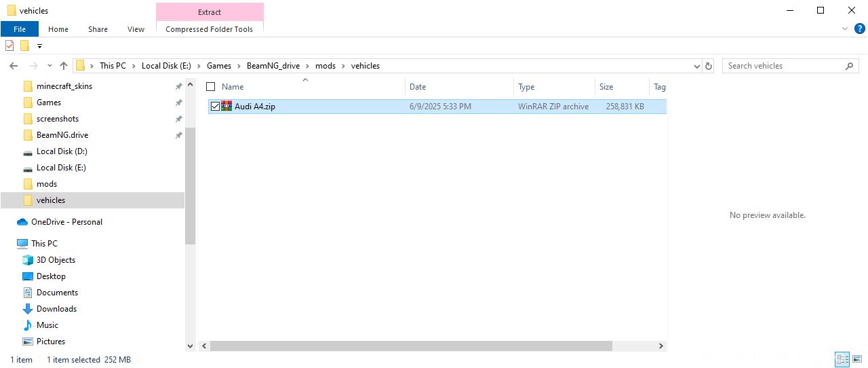Click Local Disk (E:) breadcrumb

click(166, 66)
